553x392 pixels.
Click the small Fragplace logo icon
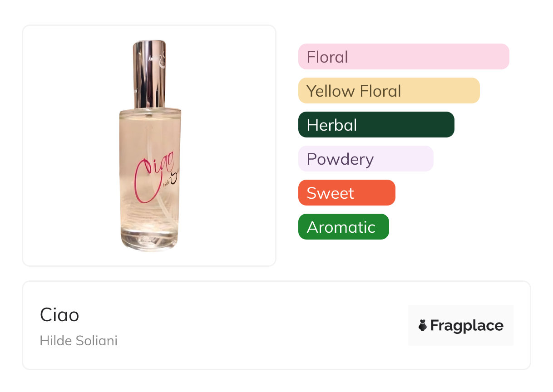(423, 325)
